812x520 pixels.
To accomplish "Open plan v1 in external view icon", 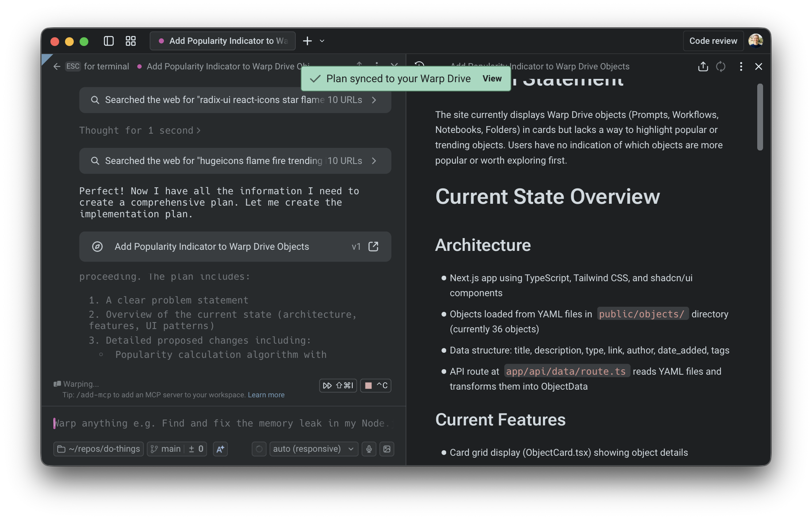I will click(x=373, y=246).
